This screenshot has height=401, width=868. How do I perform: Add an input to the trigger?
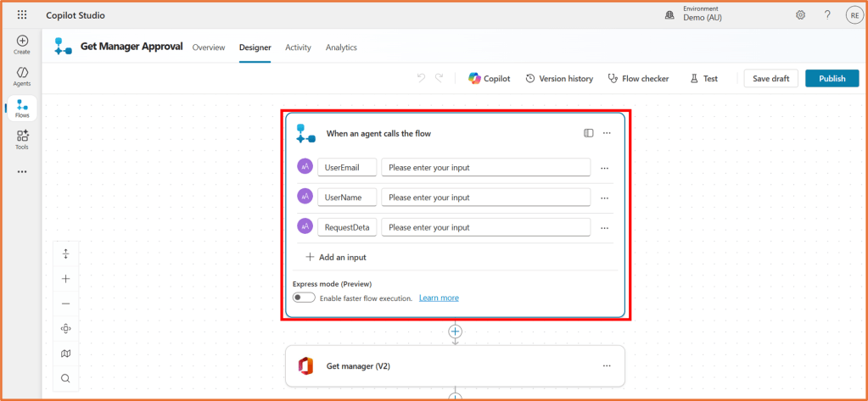[336, 257]
